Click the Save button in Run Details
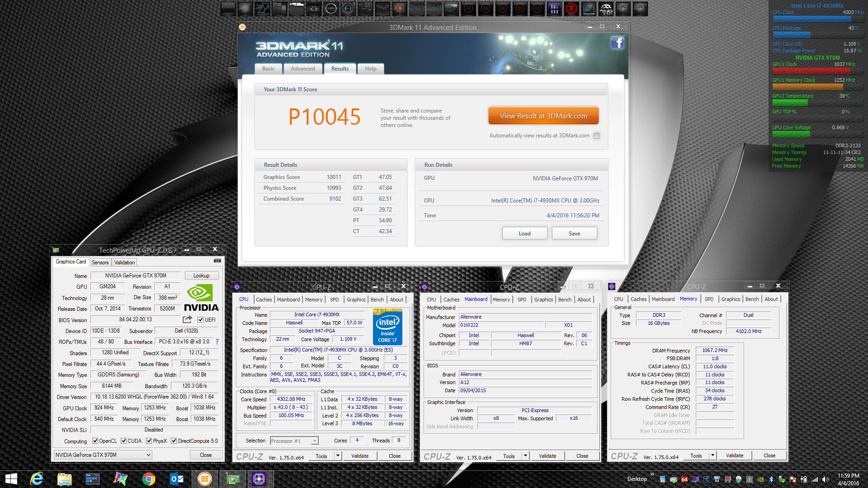Viewport: 868px width, 488px height. [x=575, y=233]
